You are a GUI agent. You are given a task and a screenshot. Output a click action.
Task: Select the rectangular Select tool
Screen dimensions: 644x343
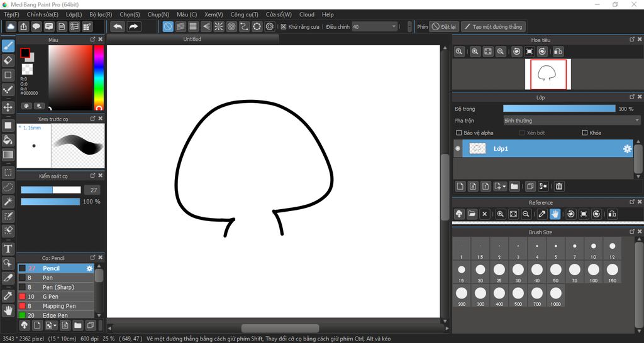[x=8, y=172]
